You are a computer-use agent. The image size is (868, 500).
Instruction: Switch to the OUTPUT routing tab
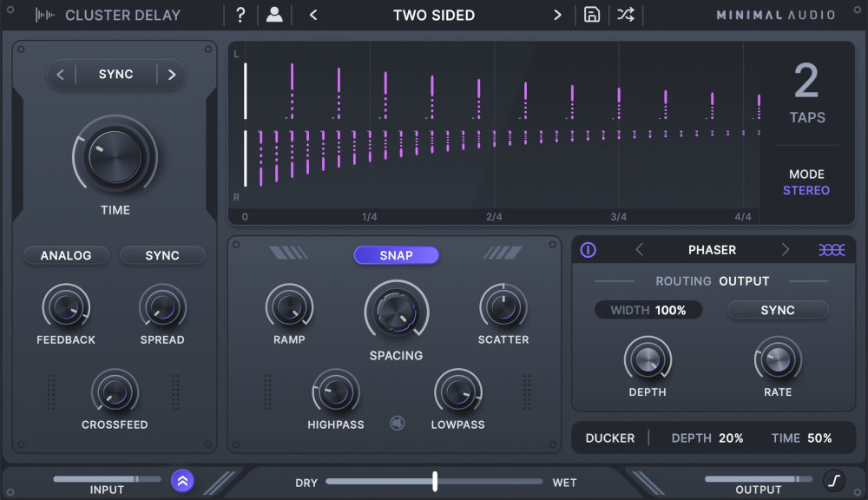(x=744, y=280)
